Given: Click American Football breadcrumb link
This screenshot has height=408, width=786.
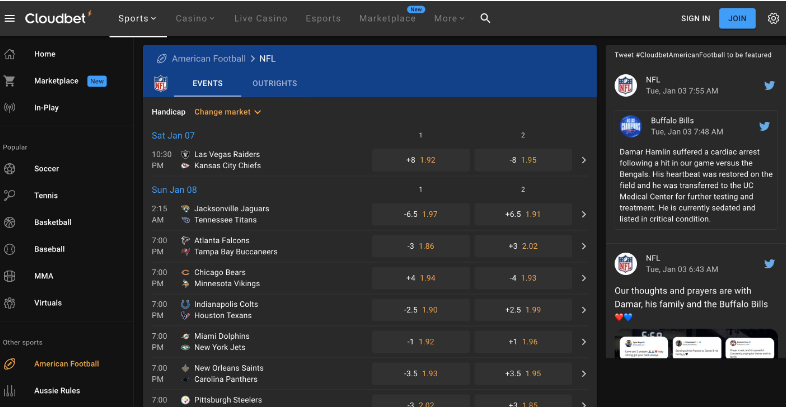Looking at the screenshot, I should 209,59.
